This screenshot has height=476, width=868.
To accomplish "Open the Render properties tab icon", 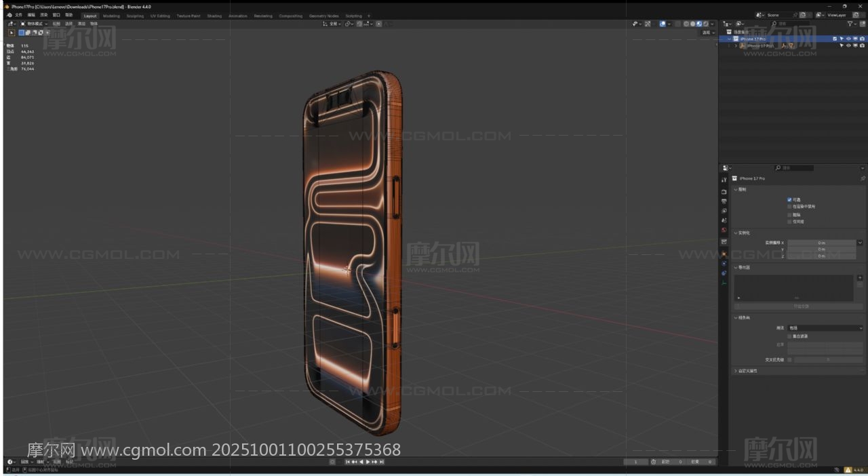I will pyautogui.click(x=724, y=192).
